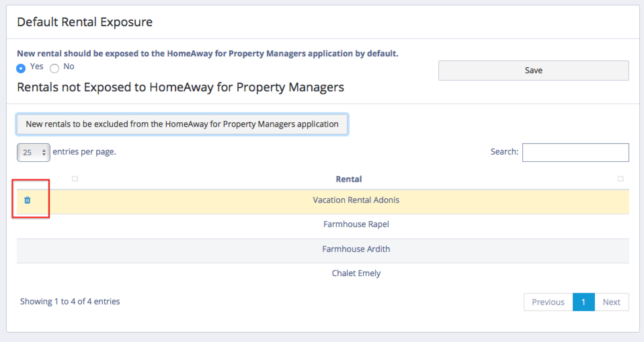Image resolution: width=644 pixels, height=342 pixels.
Task: Select the No radio button
Action: 54,68
